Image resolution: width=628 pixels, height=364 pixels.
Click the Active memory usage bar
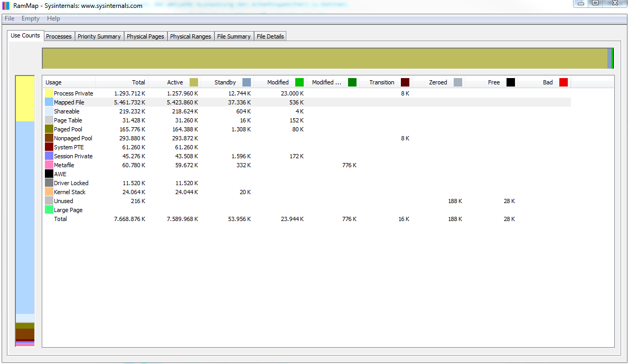pyautogui.click(x=325, y=59)
